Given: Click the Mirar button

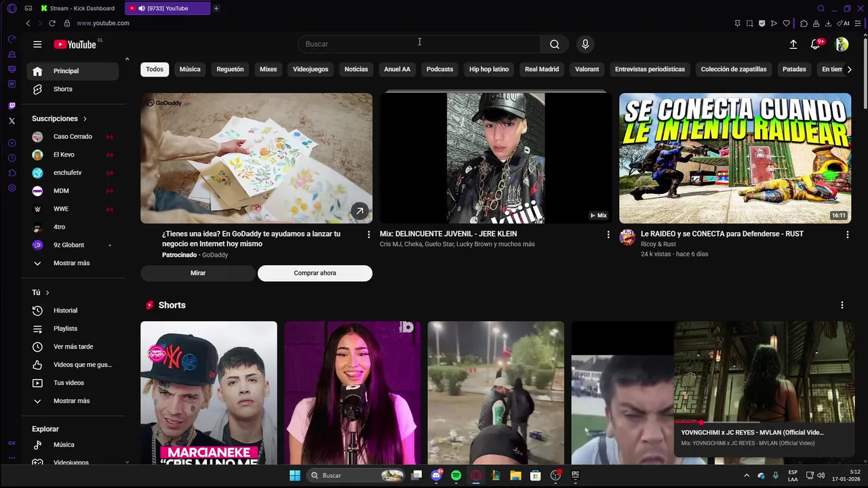Looking at the screenshot, I should pos(198,273).
